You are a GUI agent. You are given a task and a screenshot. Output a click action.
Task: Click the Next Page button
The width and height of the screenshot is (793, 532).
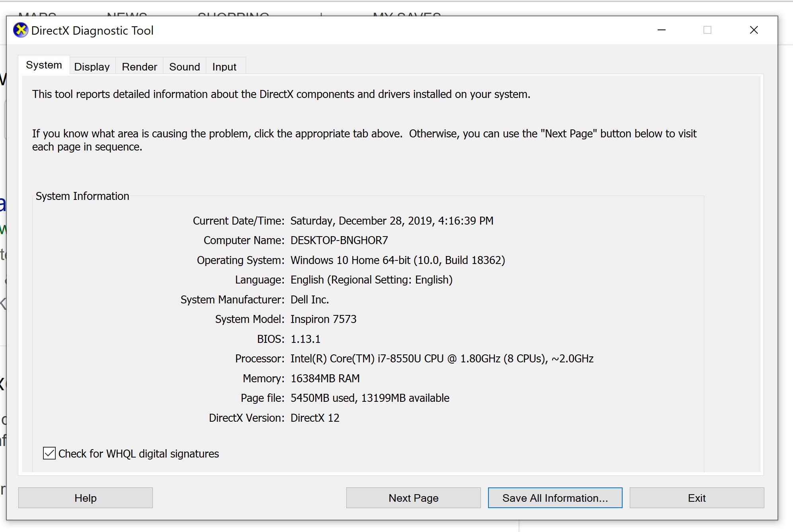(414, 498)
